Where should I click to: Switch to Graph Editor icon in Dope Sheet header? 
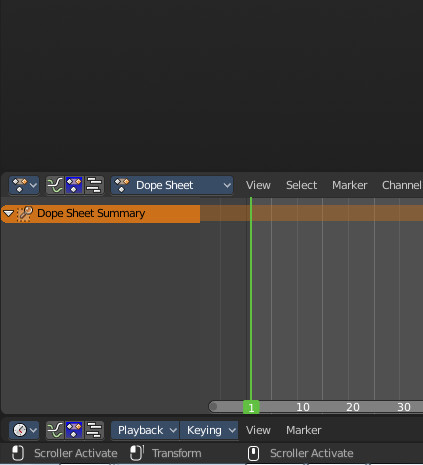55,185
